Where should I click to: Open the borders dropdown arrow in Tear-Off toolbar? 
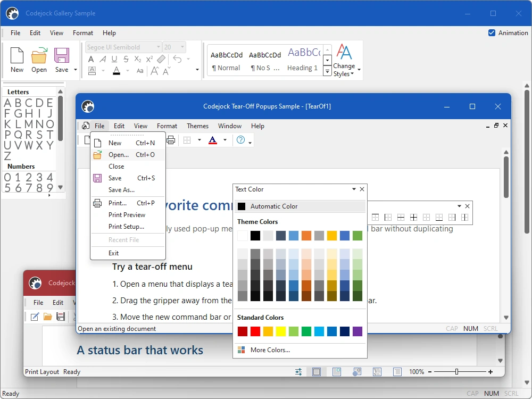tap(199, 140)
